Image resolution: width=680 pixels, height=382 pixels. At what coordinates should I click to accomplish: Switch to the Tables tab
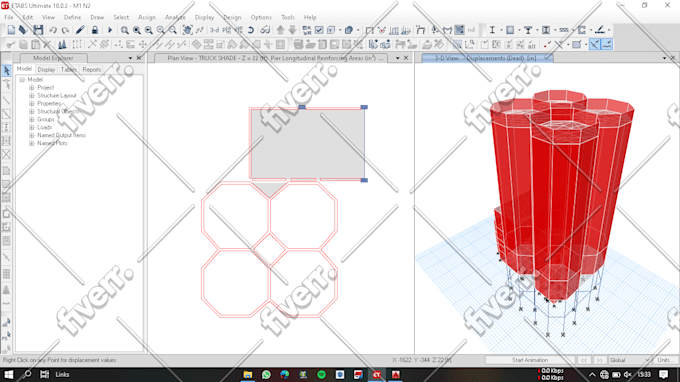69,69
